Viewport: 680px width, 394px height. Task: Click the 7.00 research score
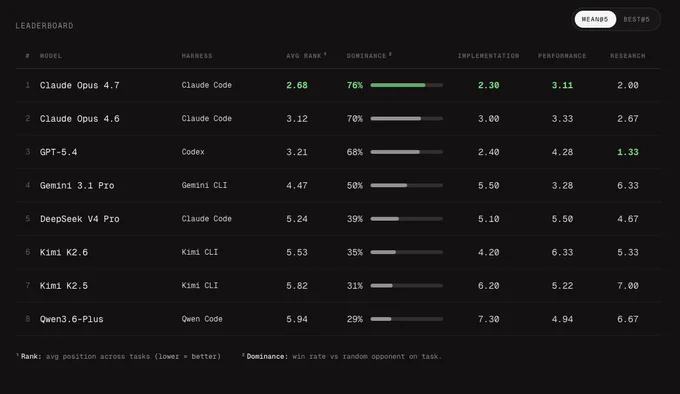click(628, 286)
